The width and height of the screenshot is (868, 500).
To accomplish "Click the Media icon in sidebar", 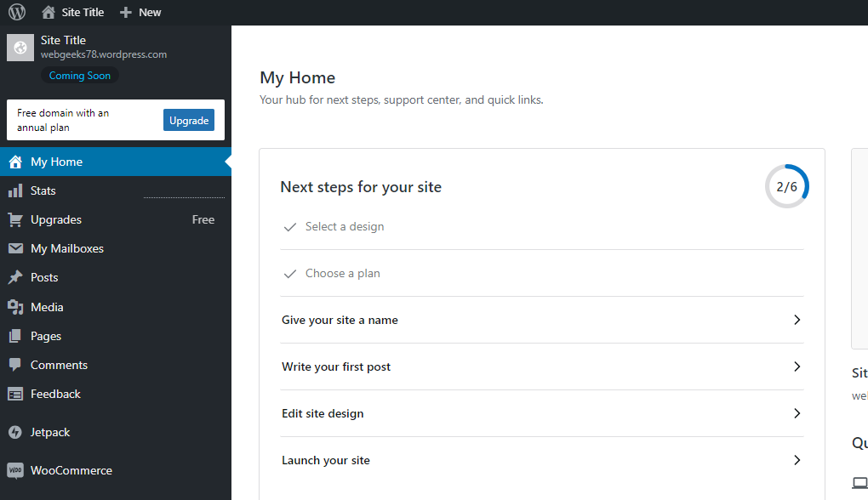I will 15,307.
